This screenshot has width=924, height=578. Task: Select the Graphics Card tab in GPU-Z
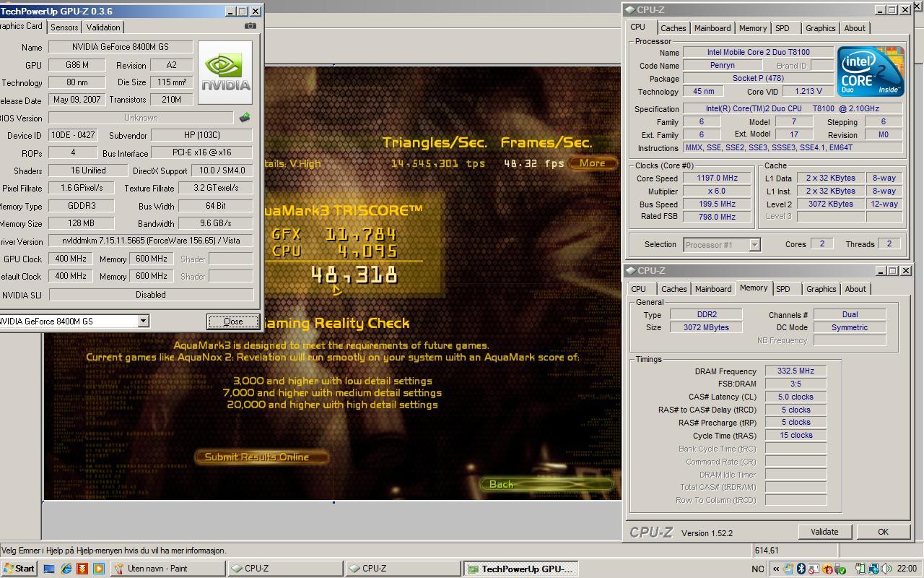coord(20,26)
